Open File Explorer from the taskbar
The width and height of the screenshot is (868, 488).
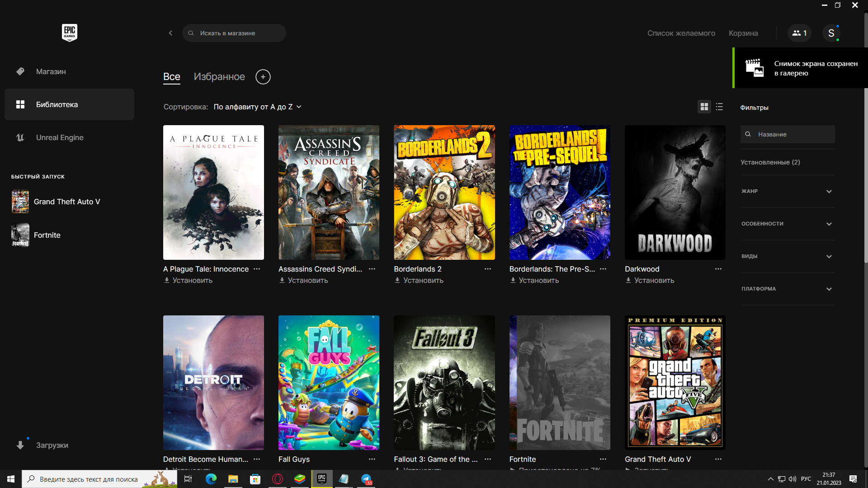pos(233,479)
